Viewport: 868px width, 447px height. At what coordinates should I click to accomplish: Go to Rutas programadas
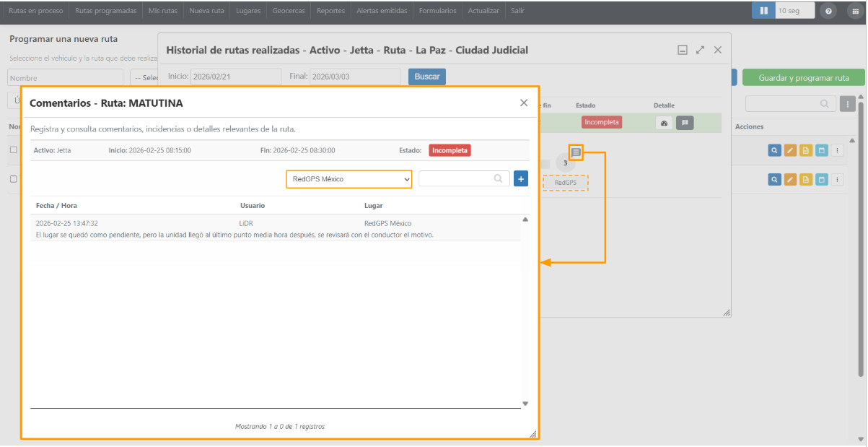click(x=106, y=11)
